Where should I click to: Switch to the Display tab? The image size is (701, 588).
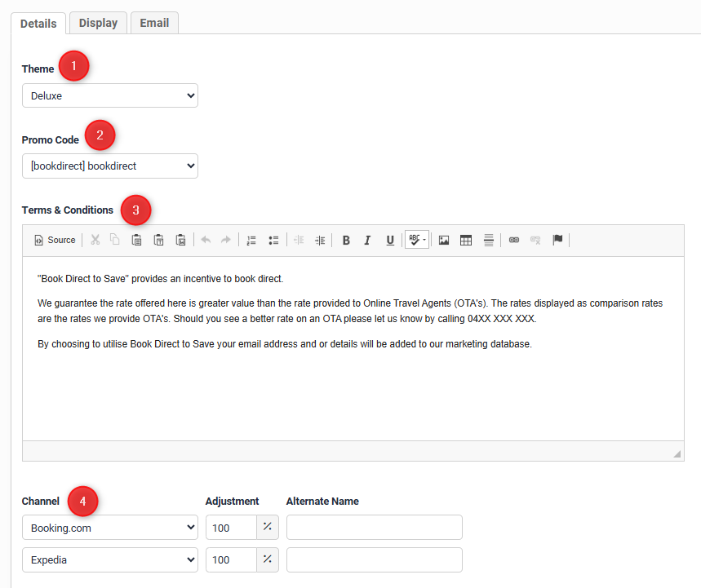(98, 23)
